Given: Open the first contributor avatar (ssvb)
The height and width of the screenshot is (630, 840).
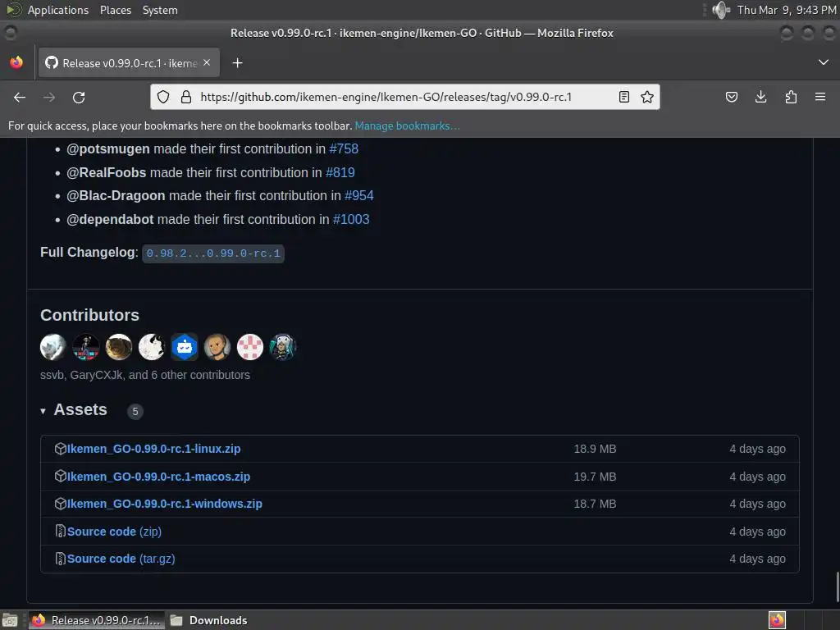Looking at the screenshot, I should click(53, 347).
